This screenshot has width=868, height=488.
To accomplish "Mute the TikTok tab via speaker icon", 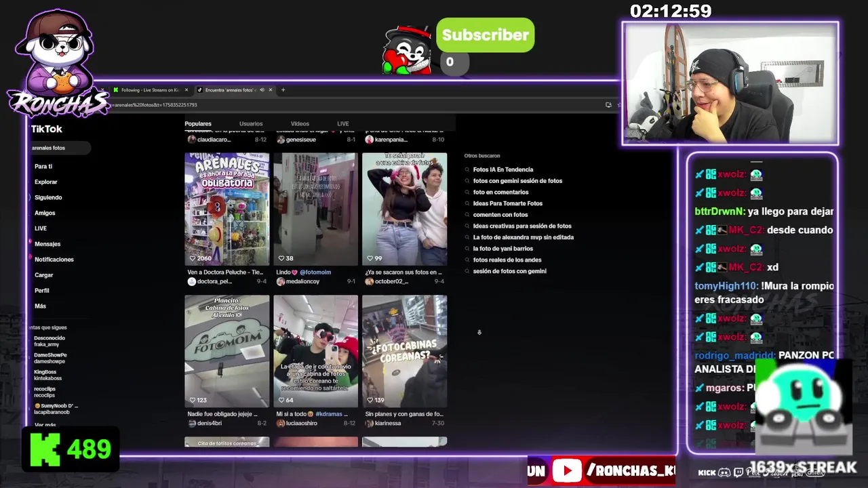I will [x=262, y=89].
